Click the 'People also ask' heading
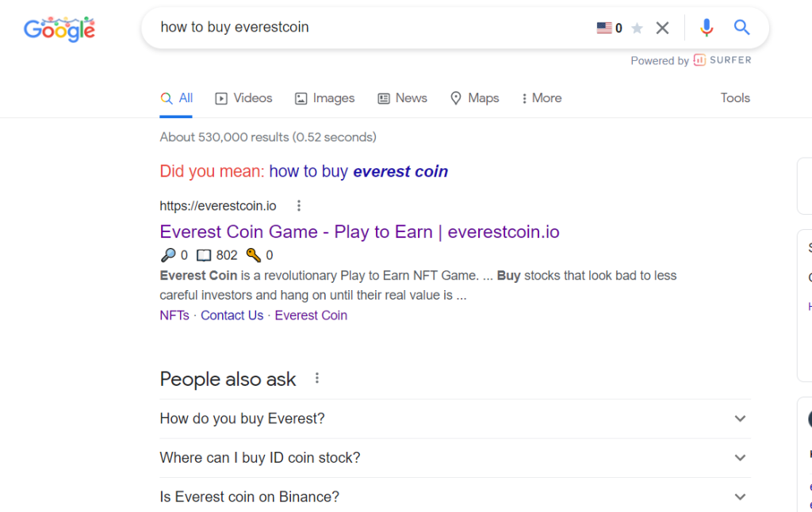The width and height of the screenshot is (812, 512). [x=228, y=380]
